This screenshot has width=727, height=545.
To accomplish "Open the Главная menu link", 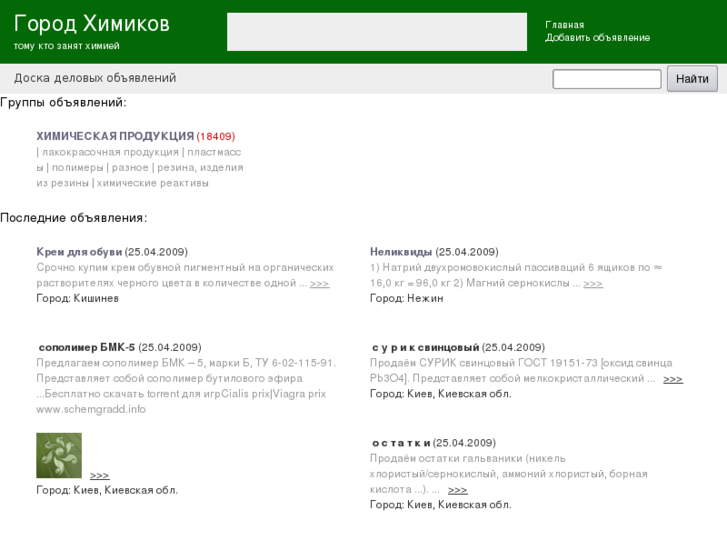I will 564,25.
